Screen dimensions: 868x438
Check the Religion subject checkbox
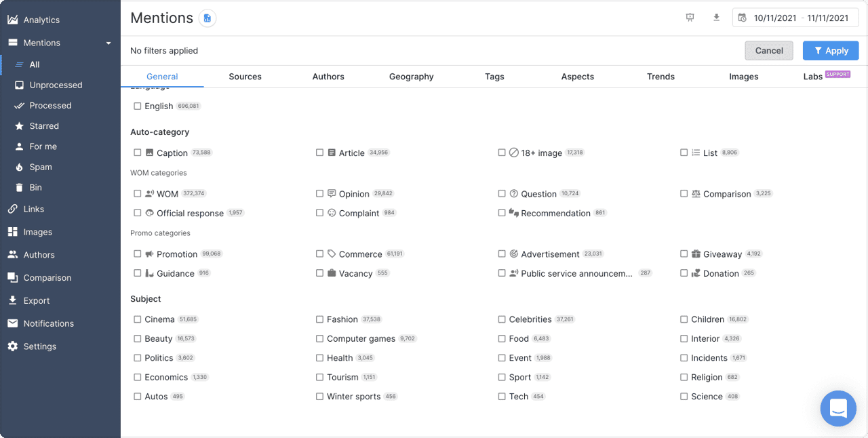(684, 377)
